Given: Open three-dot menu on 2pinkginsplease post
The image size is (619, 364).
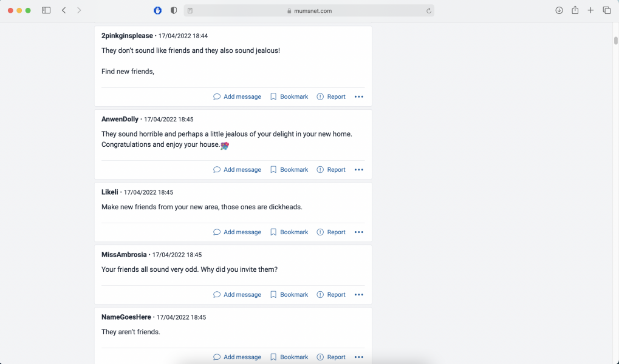Looking at the screenshot, I should click(358, 96).
